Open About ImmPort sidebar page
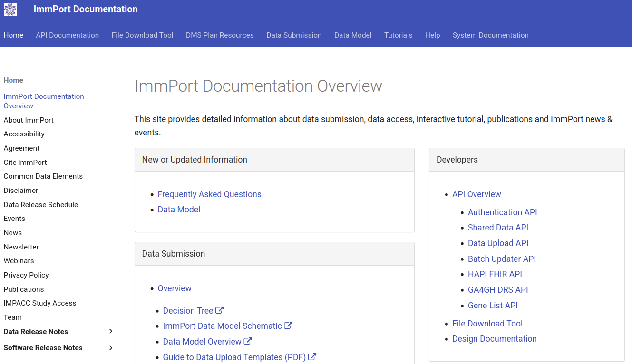Image resolution: width=632 pixels, height=364 pixels. click(x=29, y=120)
